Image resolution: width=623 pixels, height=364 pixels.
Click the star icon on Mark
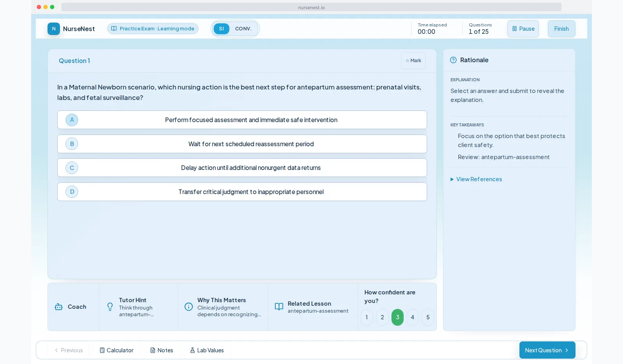click(x=407, y=61)
